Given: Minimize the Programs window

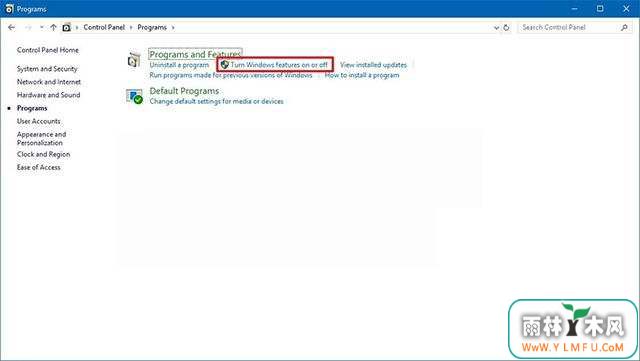Looking at the screenshot, I should 575,9.
